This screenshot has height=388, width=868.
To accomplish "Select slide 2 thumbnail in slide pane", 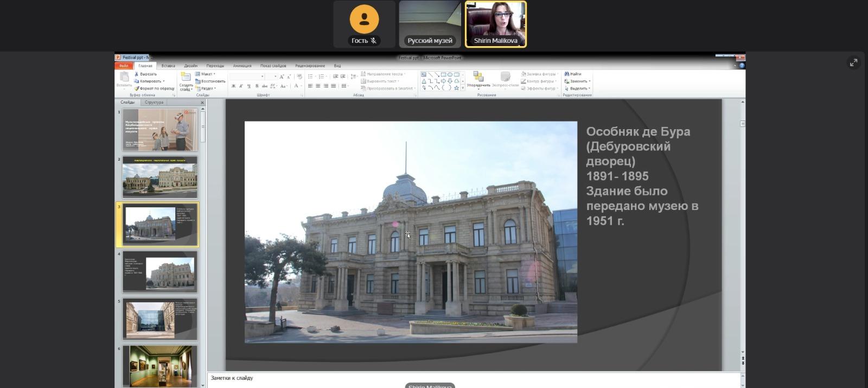I will click(x=160, y=177).
